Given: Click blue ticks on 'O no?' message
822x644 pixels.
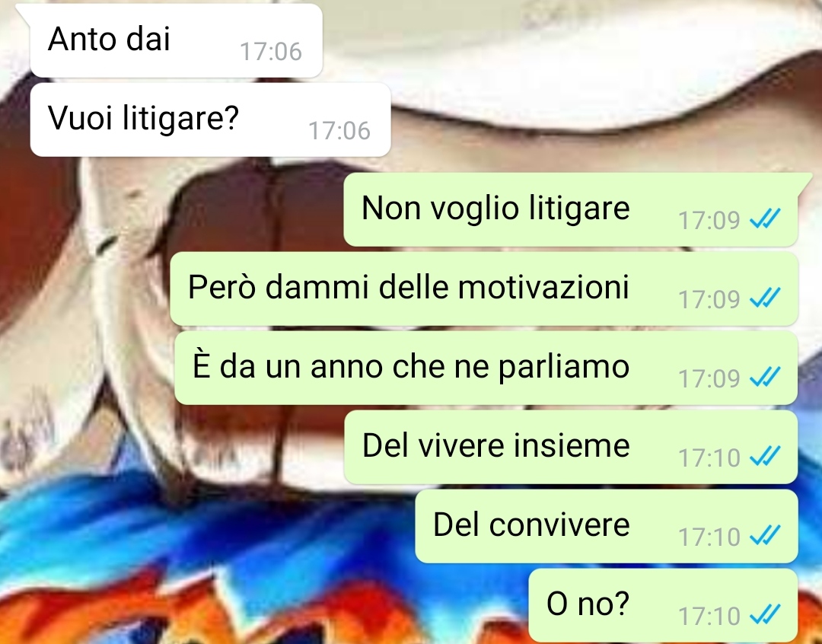Looking at the screenshot, I should 765,614.
